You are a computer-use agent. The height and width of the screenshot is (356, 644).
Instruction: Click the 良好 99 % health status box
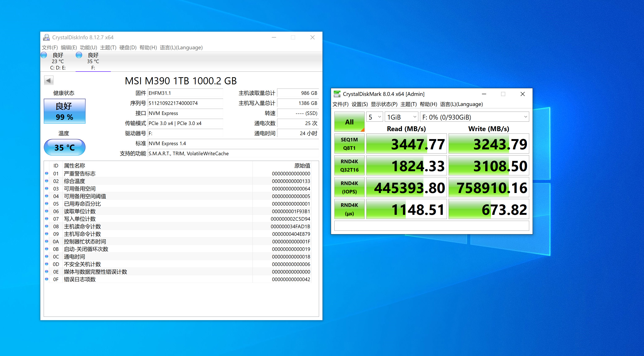click(64, 111)
